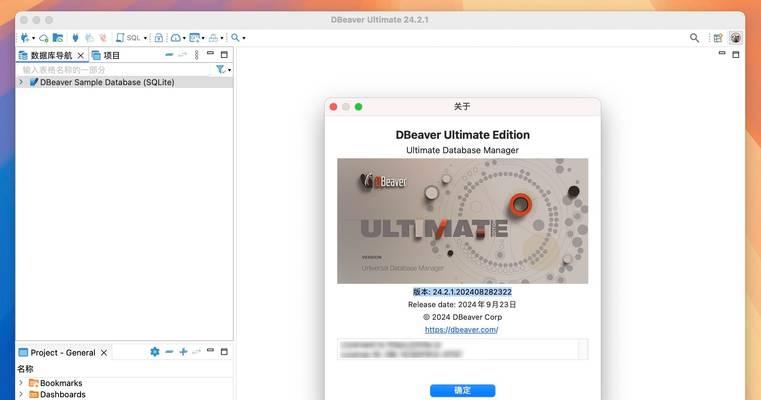Click the Release date line in About dialog
Viewport: 761px width, 400px height.
pos(462,304)
